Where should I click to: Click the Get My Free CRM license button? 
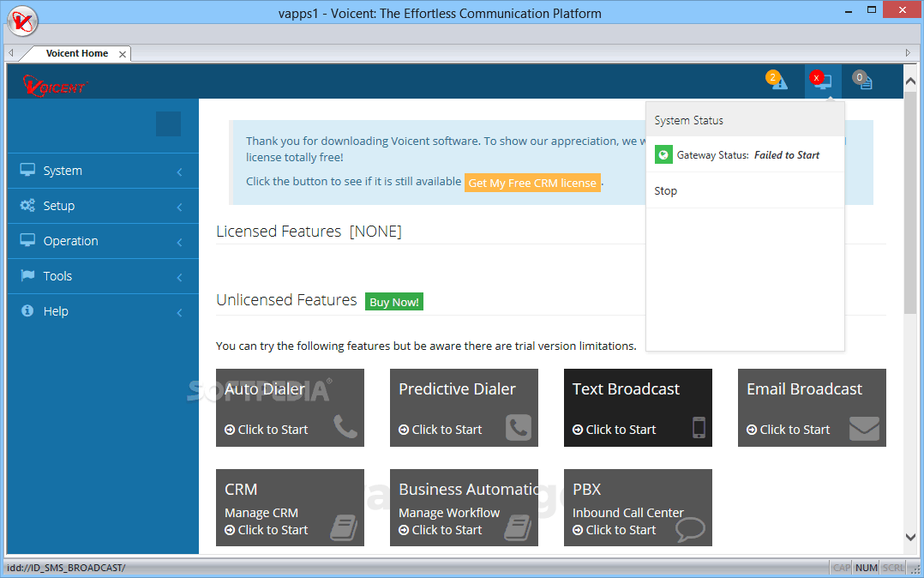[532, 182]
